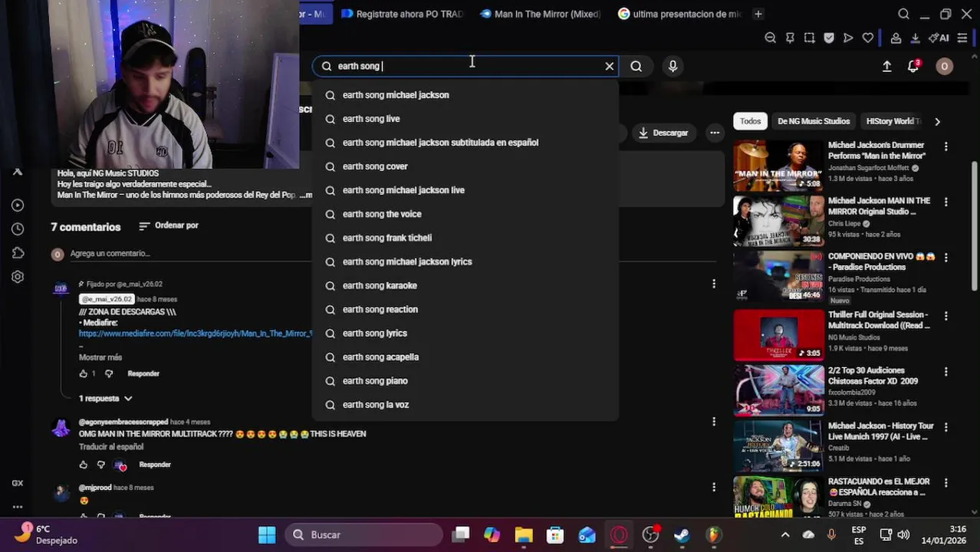Like the @agonysembracesscrapped comment
The height and width of the screenshot is (552, 980).
84,465
